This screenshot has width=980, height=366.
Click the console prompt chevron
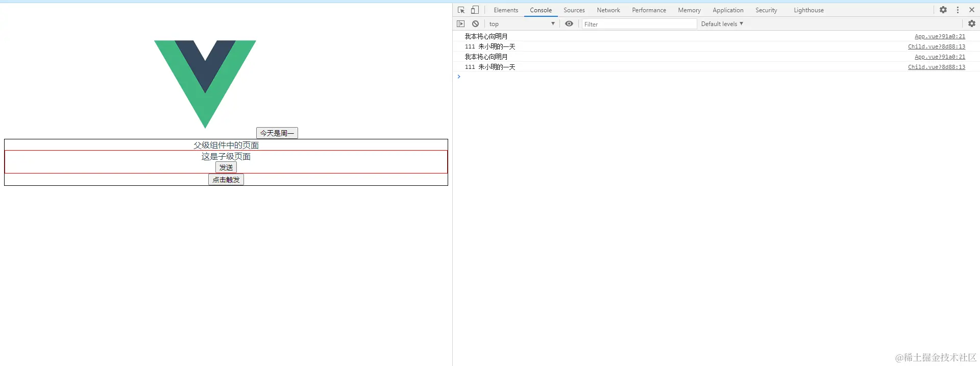(x=459, y=77)
